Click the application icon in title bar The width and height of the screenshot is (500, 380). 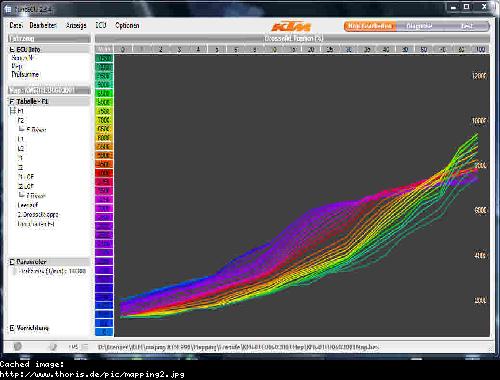point(8,9)
